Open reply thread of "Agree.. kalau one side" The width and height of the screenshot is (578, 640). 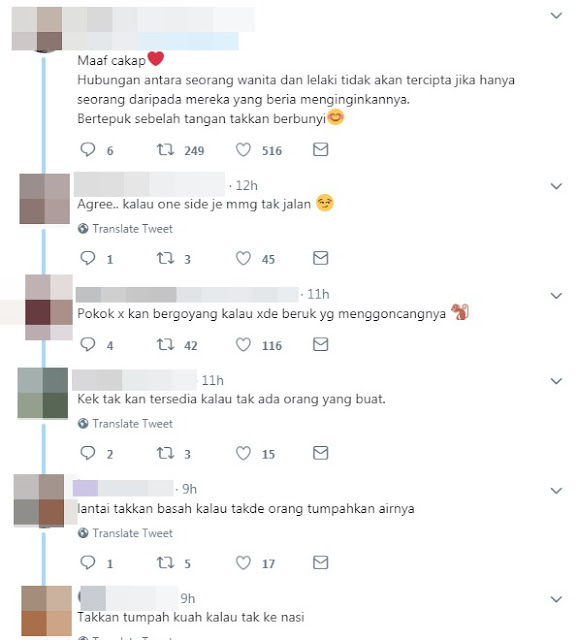click(x=88, y=258)
